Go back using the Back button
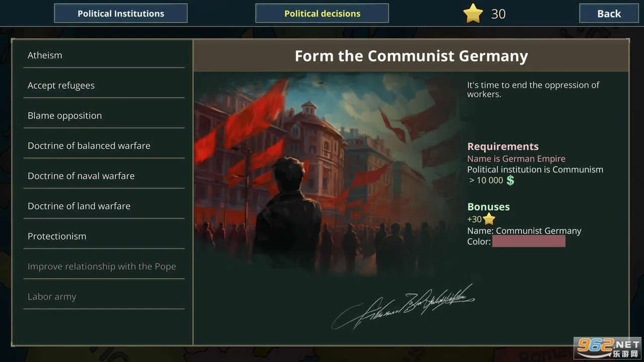The height and width of the screenshot is (362, 644). pos(609,14)
